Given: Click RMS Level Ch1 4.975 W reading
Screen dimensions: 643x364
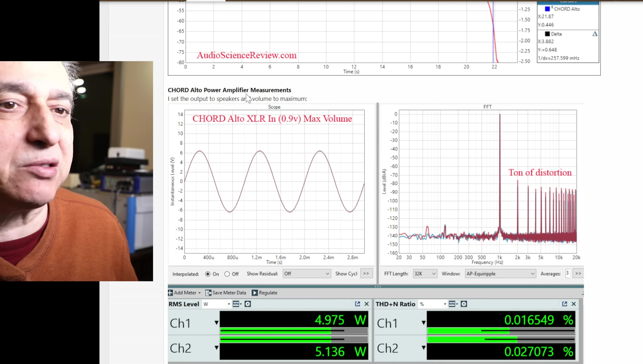Looking at the screenshot, I should tap(294, 319).
